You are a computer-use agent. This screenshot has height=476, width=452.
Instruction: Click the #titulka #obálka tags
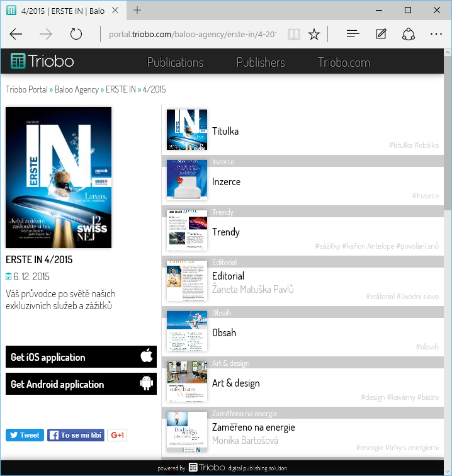[x=414, y=145]
